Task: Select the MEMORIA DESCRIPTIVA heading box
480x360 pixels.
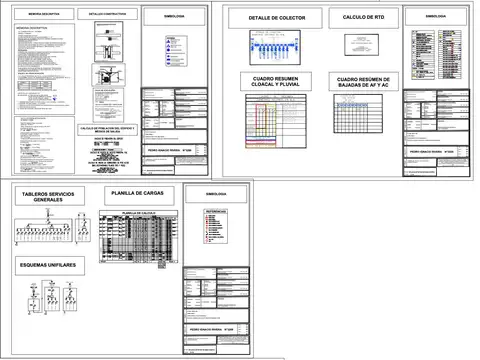Action: [44, 14]
